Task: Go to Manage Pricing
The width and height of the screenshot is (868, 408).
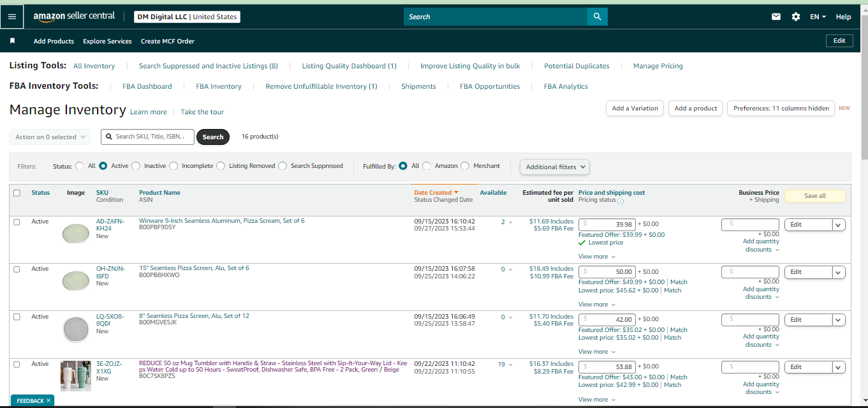Action: pos(658,66)
